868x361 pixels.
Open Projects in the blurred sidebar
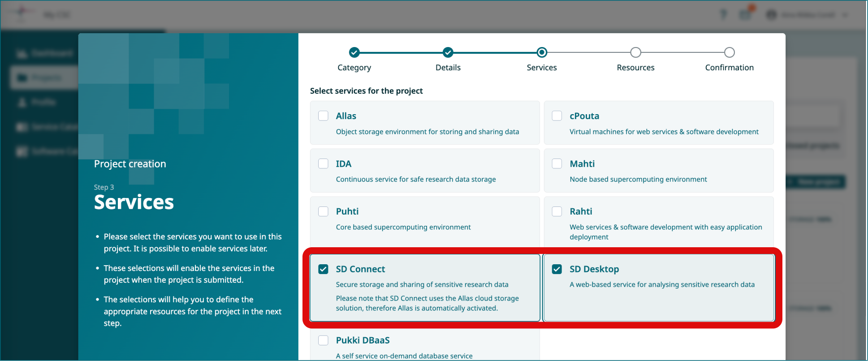44,78
